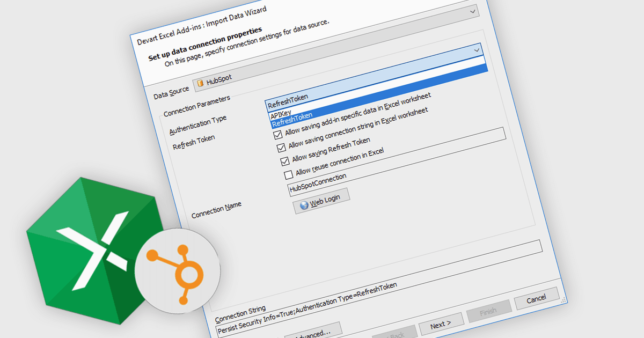Click the Web Login button
The image size is (644, 338).
click(x=322, y=202)
